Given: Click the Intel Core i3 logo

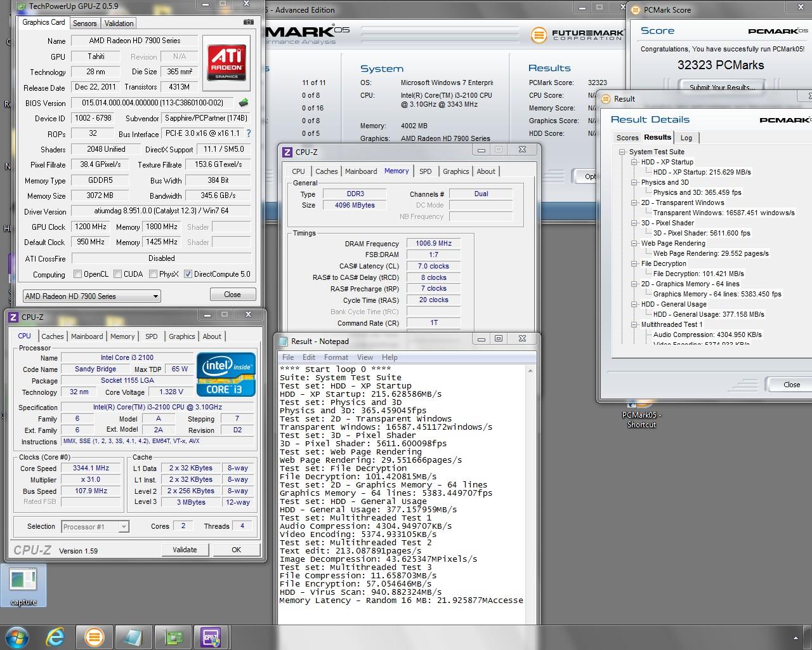Looking at the screenshot, I should click(x=226, y=375).
